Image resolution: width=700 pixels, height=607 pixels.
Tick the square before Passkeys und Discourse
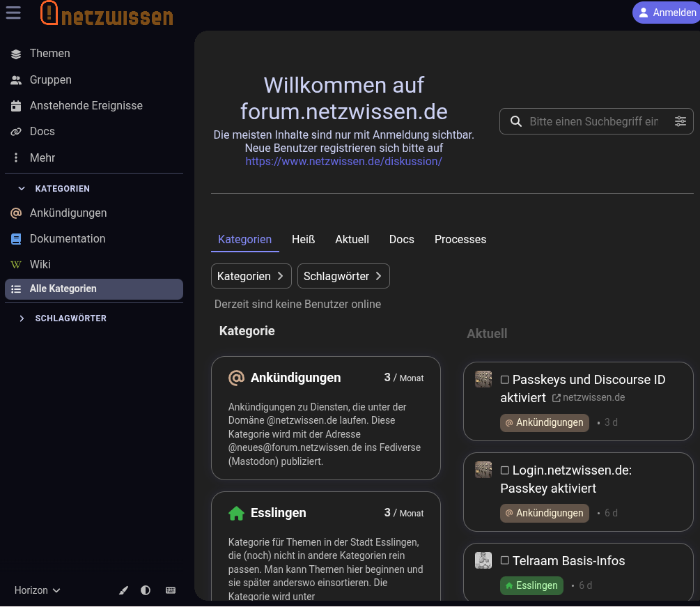click(x=505, y=380)
